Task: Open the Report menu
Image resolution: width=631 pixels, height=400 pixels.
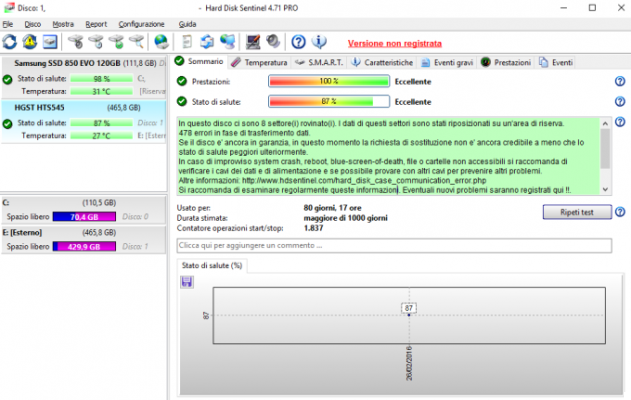Action: pos(96,24)
